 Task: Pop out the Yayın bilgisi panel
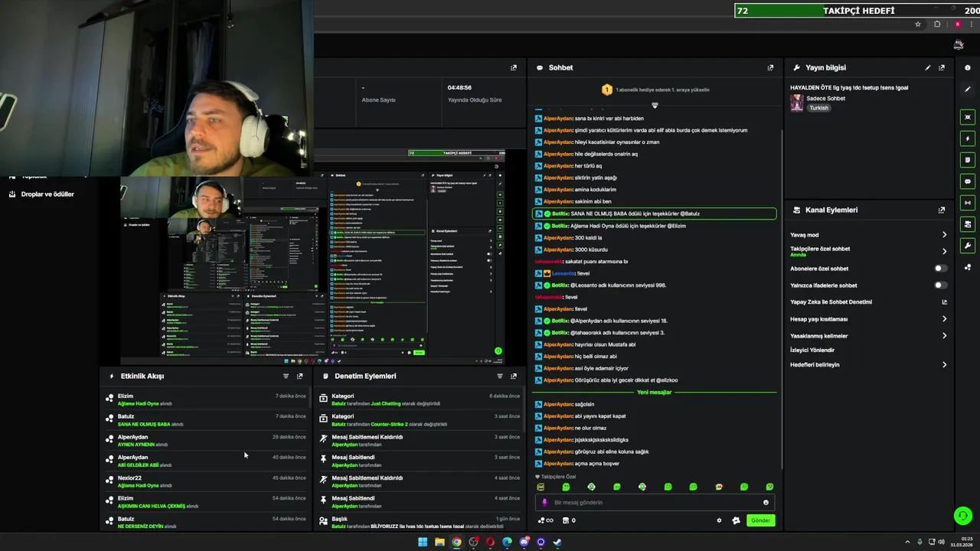tap(942, 67)
